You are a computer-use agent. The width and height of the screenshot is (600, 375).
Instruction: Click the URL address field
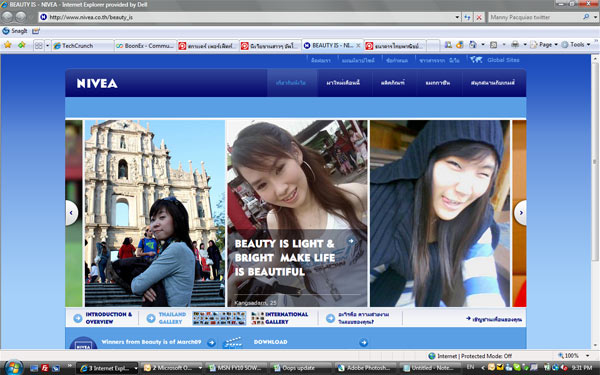click(x=250, y=17)
